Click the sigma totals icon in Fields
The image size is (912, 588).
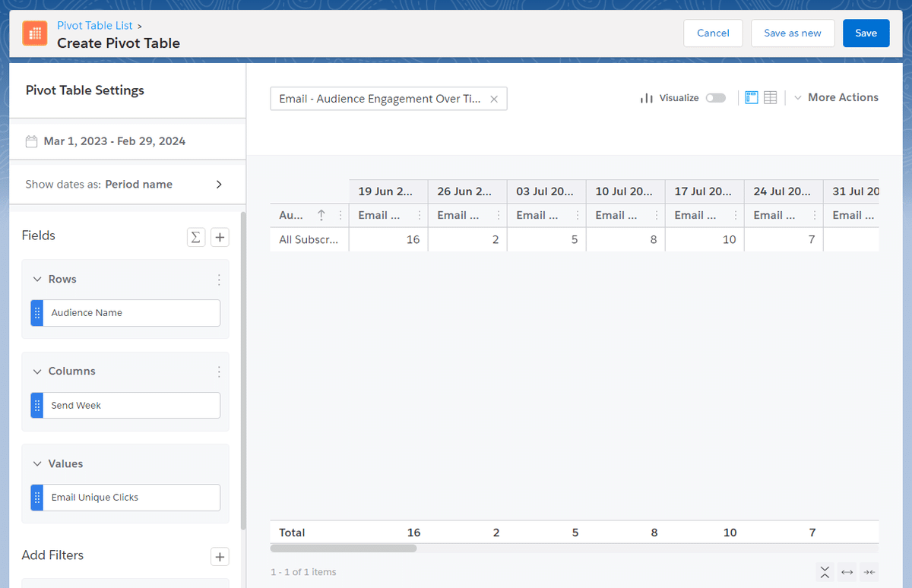(x=196, y=237)
